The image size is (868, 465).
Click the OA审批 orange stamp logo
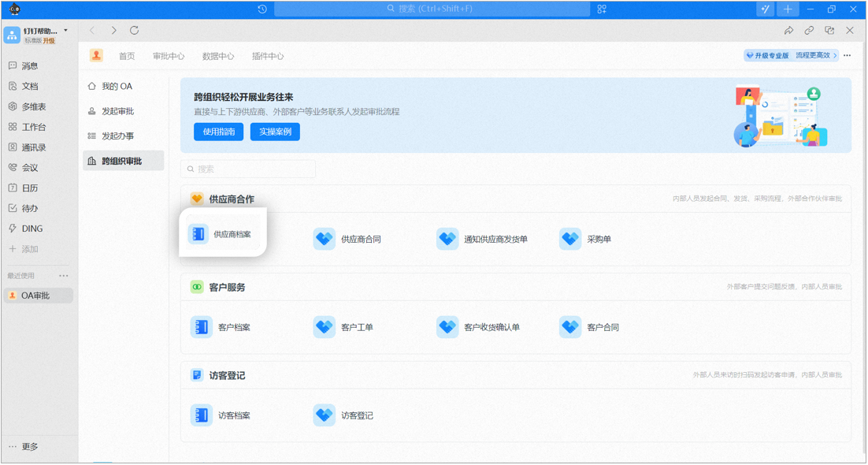pos(97,55)
